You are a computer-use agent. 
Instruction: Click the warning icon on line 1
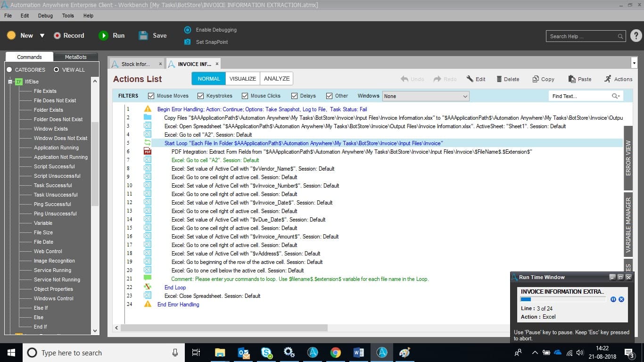pos(148,109)
